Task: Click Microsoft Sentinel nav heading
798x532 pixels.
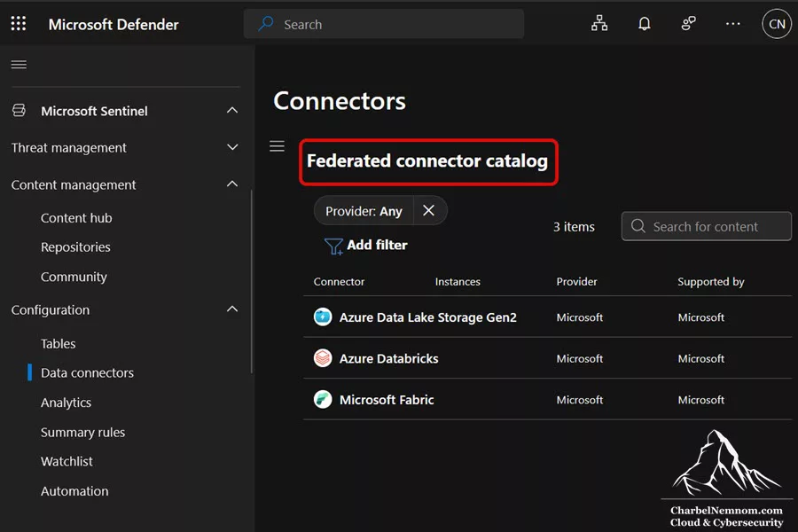Action: pos(94,111)
